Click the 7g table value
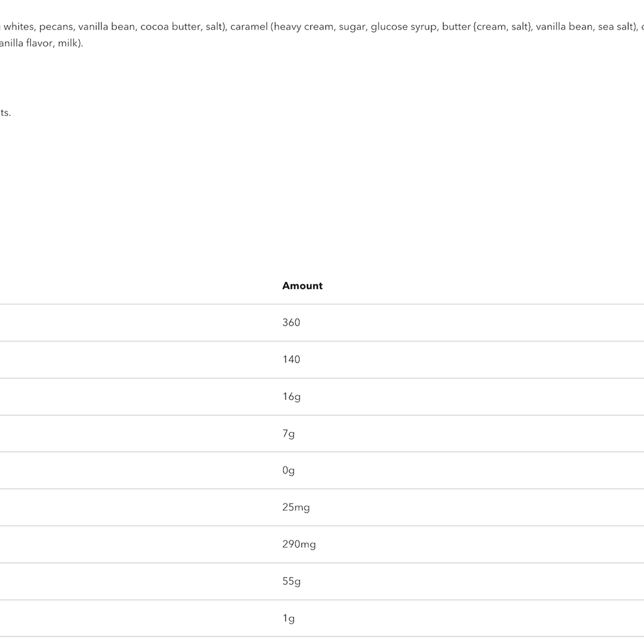This screenshot has width=644, height=644. coord(288,434)
